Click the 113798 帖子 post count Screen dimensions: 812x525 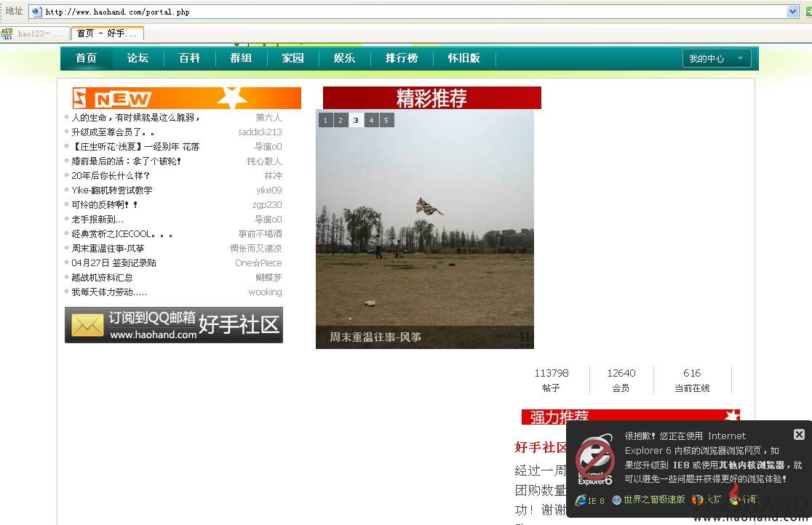point(552,380)
